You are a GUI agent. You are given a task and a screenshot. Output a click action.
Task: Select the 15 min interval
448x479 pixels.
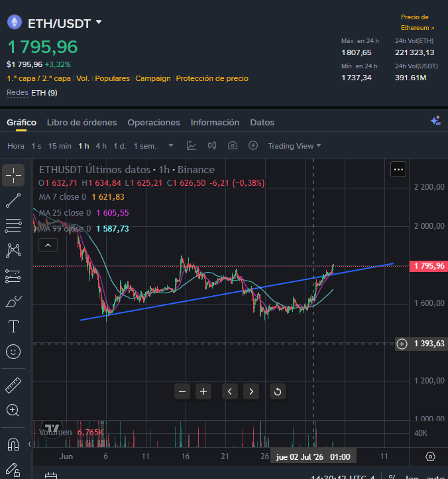(60, 146)
